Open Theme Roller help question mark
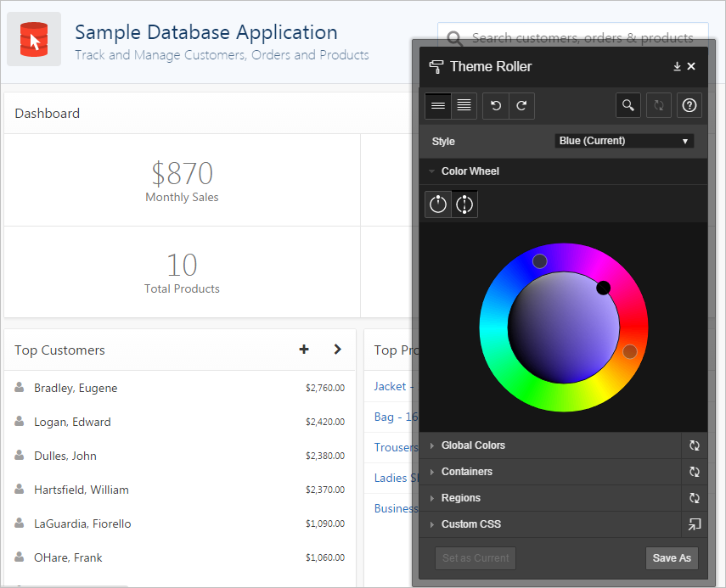 point(689,106)
